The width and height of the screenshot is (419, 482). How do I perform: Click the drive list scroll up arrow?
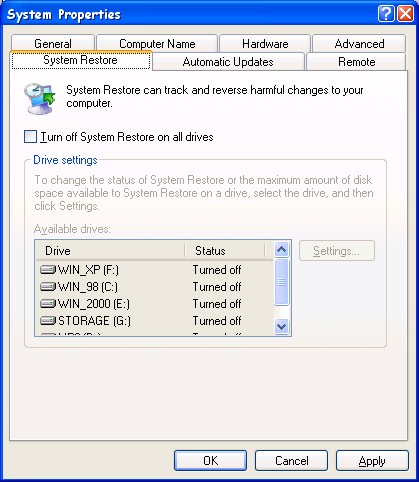click(x=282, y=249)
